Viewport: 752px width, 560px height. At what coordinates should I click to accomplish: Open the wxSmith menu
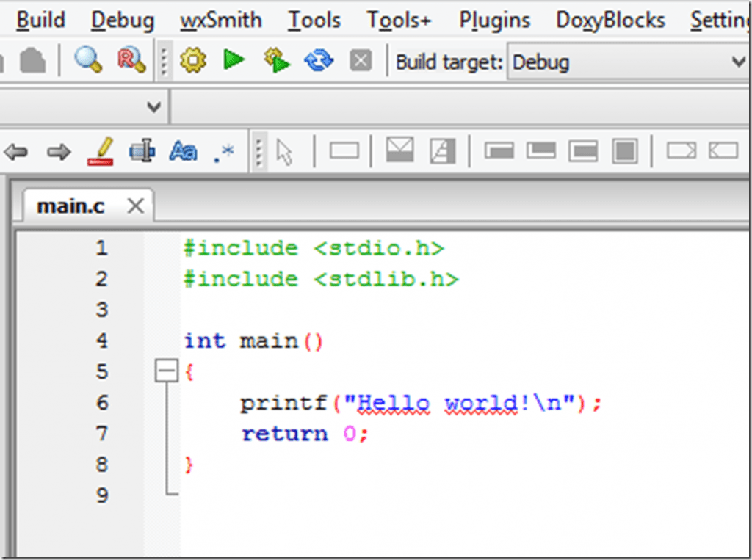pos(221,20)
